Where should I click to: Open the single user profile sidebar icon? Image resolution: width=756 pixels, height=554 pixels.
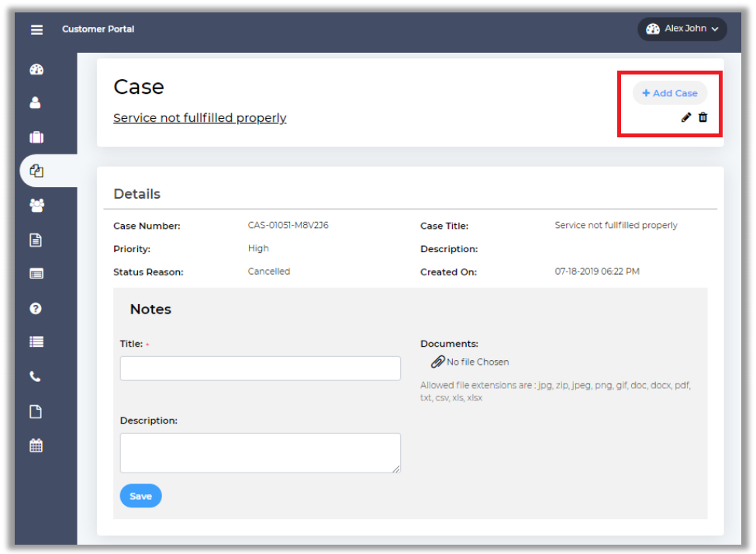[x=36, y=103]
